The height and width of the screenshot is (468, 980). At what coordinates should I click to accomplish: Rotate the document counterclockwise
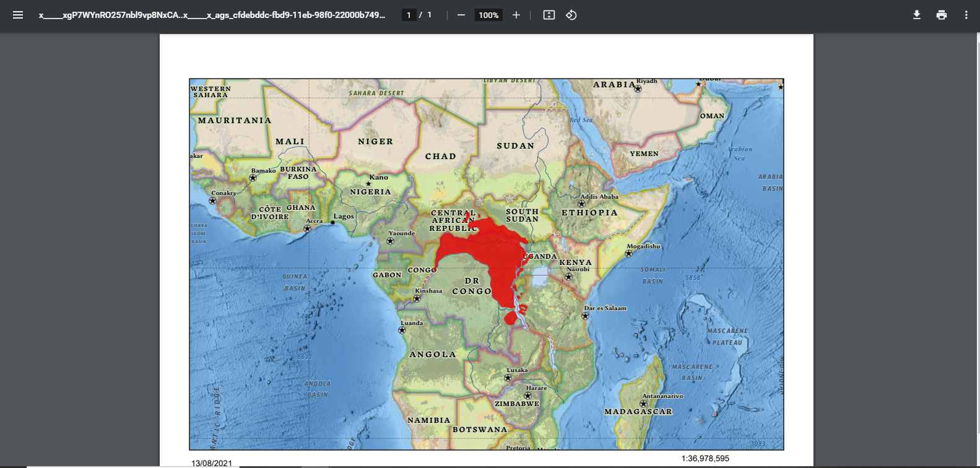pos(571,15)
